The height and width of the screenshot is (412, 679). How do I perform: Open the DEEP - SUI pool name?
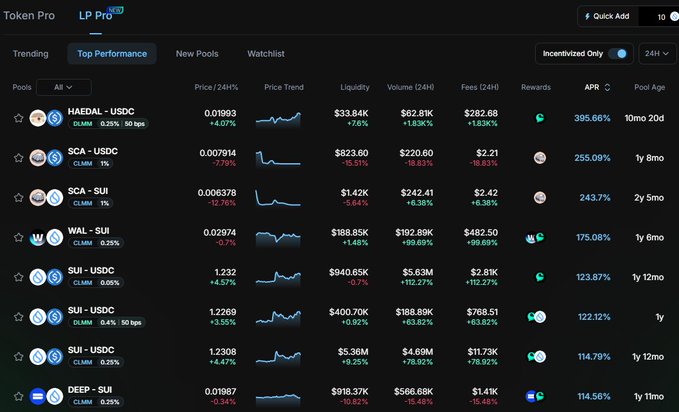tap(90, 390)
